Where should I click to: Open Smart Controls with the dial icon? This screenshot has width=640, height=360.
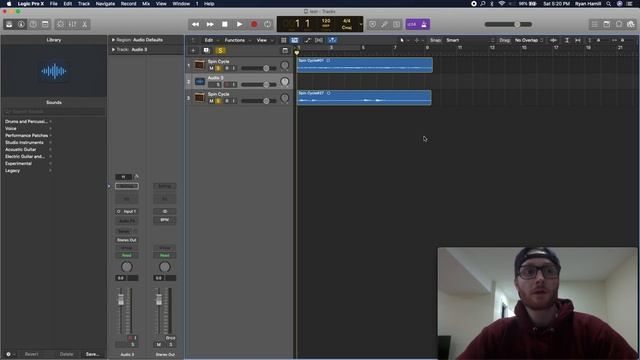[60, 24]
